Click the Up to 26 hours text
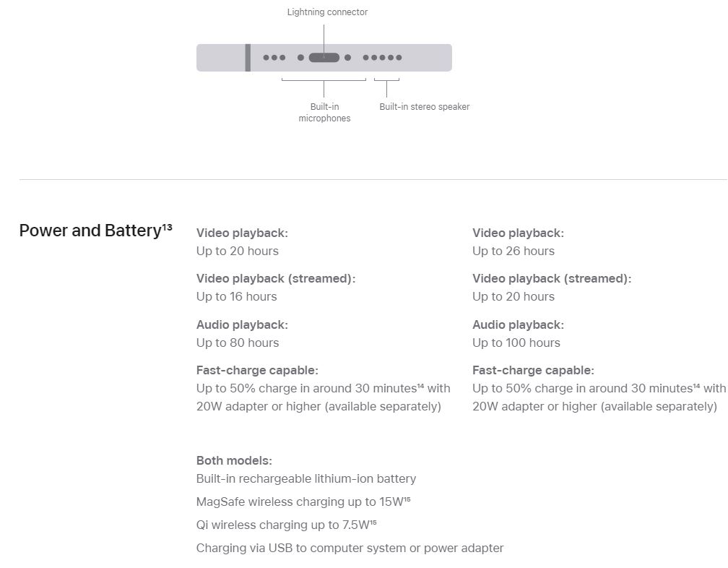 click(x=513, y=251)
